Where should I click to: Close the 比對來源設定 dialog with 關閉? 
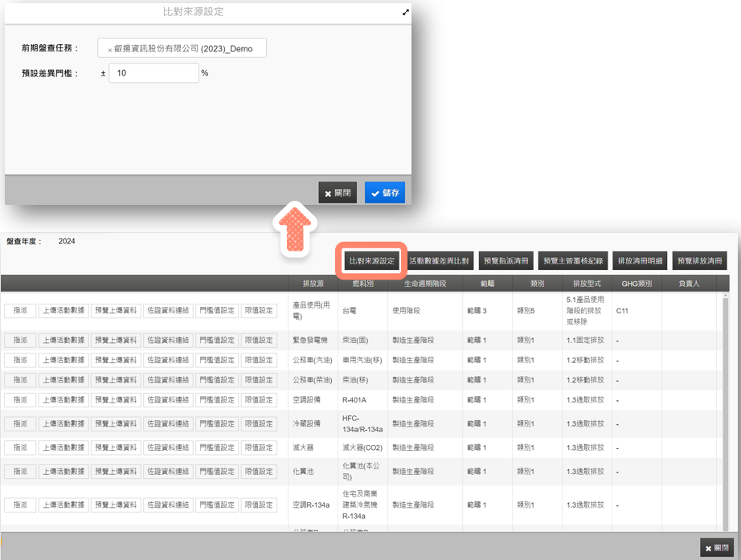pyautogui.click(x=338, y=193)
